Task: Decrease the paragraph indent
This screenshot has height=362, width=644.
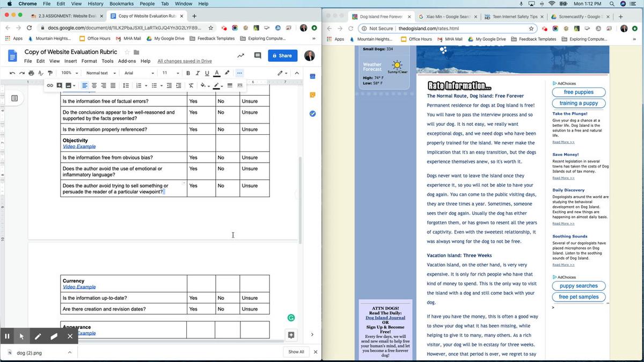Action: (x=169, y=85)
